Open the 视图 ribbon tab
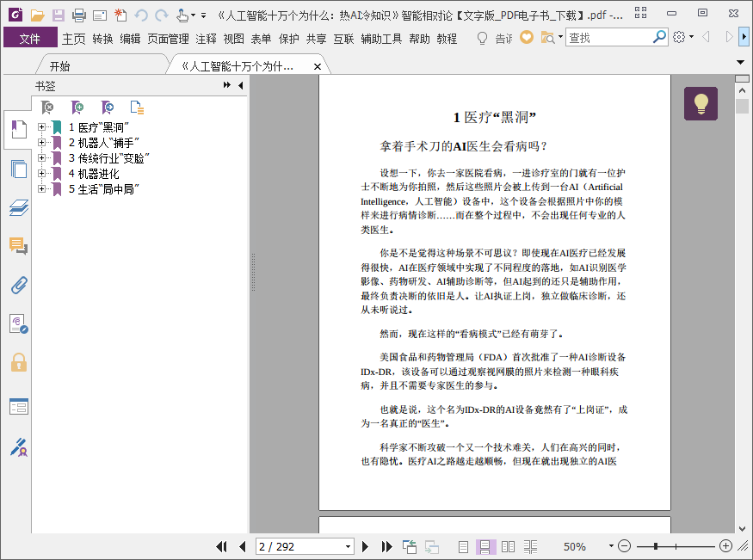The width and height of the screenshot is (753, 560). [234, 39]
